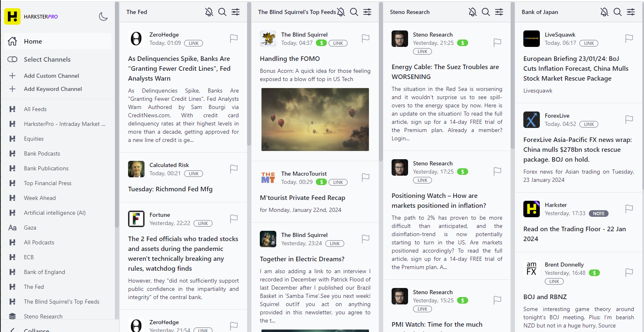Flag Read on the Trading Floor note
The height and width of the screenshot is (332, 644).
pyautogui.click(x=629, y=209)
